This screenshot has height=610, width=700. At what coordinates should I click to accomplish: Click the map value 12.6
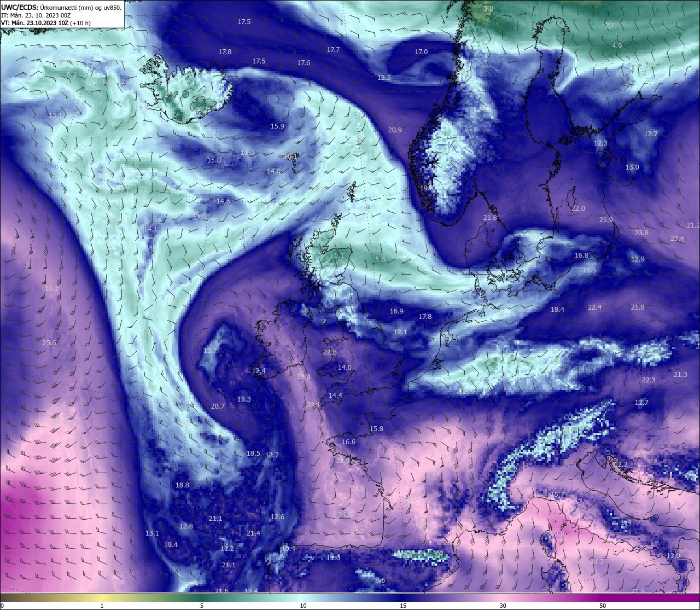pyautogui.click(x=277, y=517)
